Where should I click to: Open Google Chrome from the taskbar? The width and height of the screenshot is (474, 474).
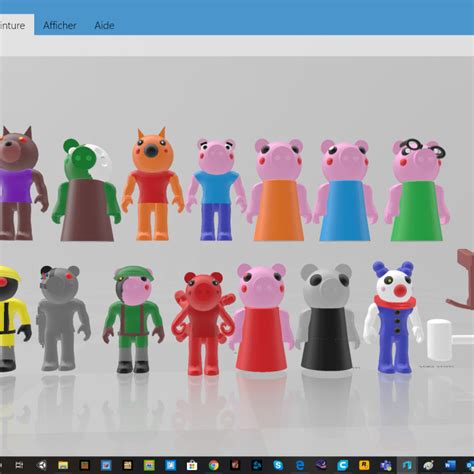[214, 465]
